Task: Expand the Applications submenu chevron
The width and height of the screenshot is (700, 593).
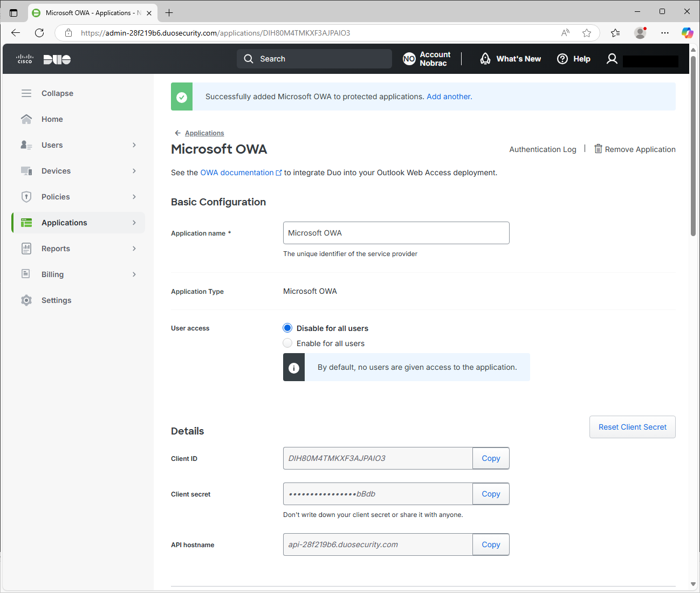Action: [x=134, y=223]
